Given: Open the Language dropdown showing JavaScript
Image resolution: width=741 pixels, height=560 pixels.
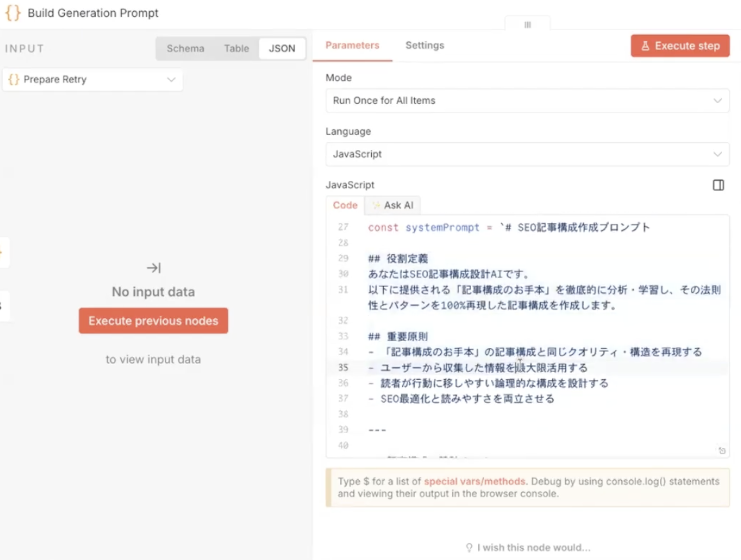Looking at the screenshot, I should [527, 154].
